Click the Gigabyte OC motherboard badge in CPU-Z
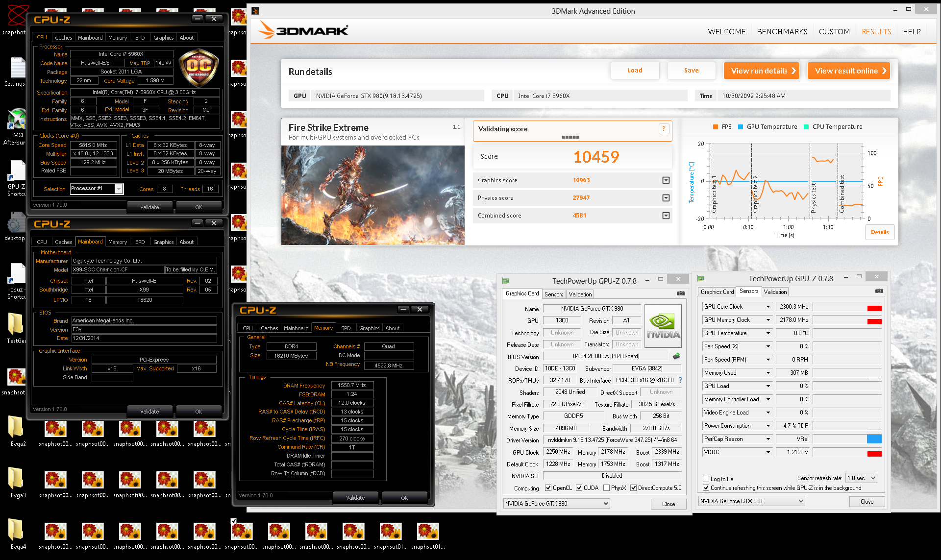The image size is (941, 560). (198, 66)
